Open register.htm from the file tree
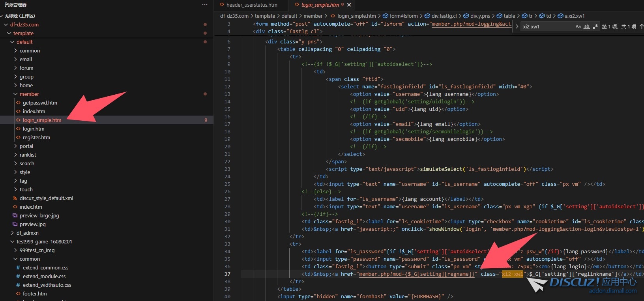This screenshot has width=644, height=301. coord(36,137)
